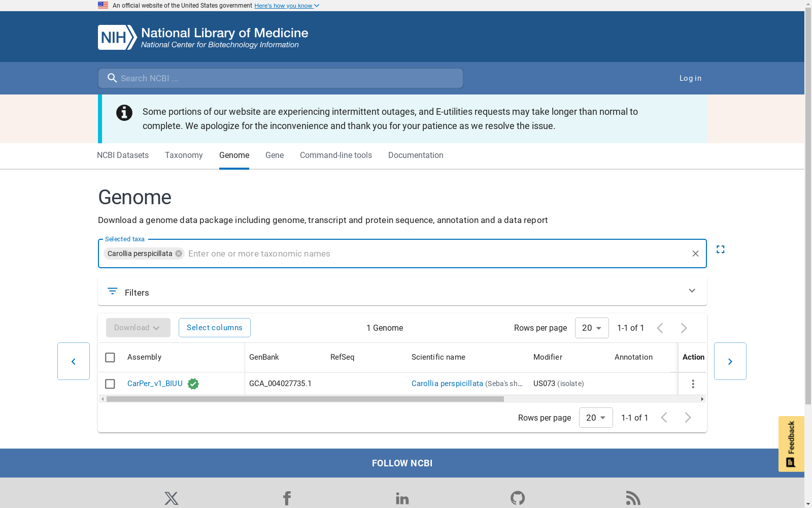Image resolution: width=812 pixels, height=508 pixels.
Task: Go to next page in top pagination
Action: click(x=684, y=328)
